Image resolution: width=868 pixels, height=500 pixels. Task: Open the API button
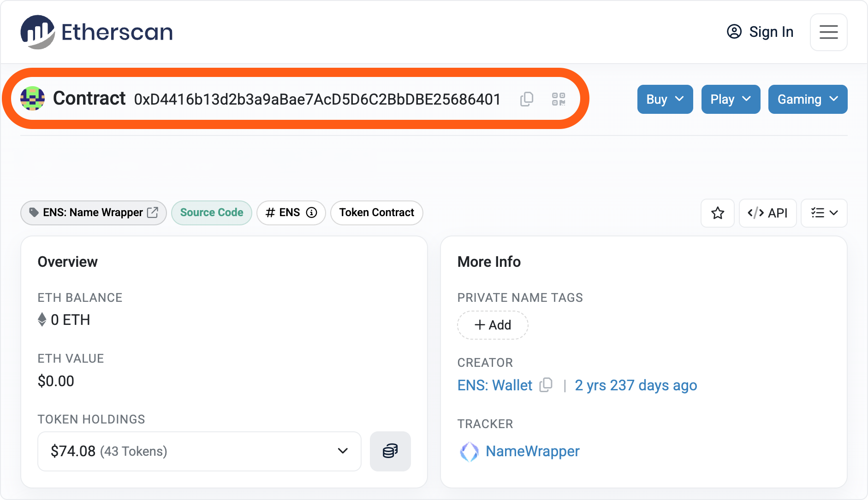point(767,213)
